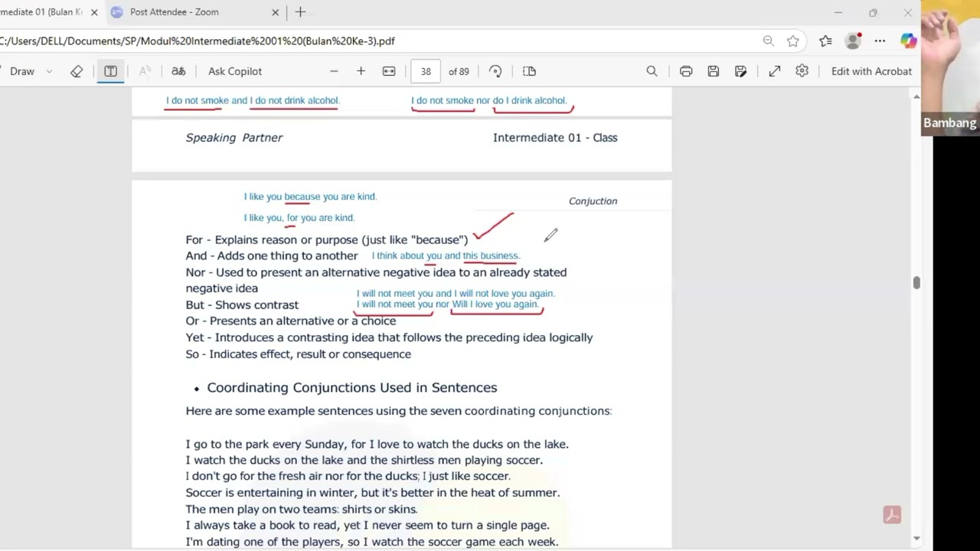Click the line starting 'For - Explains reason'
The width and height of the screenshot is (980, 551).
[327, 240]
